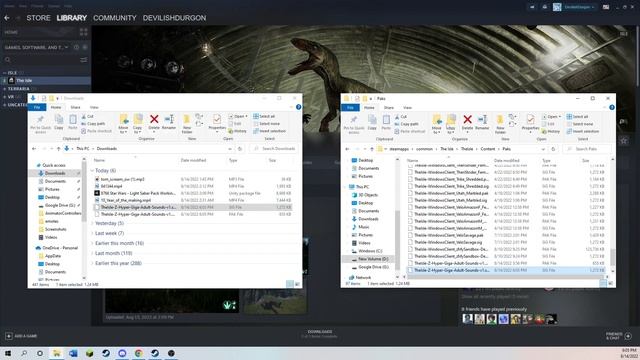The height and width of the screenshot is (360, 640).
Task: Open Steam COMMUNITY tab
Action: (x=115, y=18)
